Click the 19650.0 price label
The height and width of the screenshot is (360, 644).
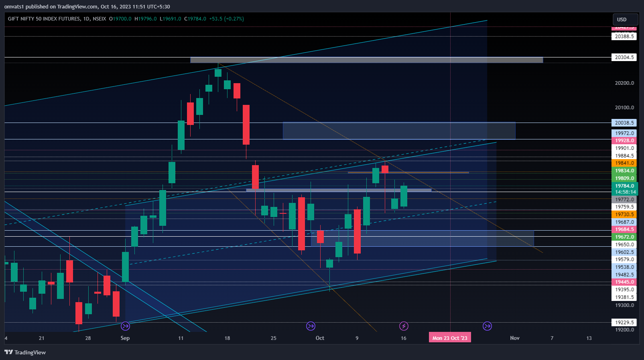point(624,245)
